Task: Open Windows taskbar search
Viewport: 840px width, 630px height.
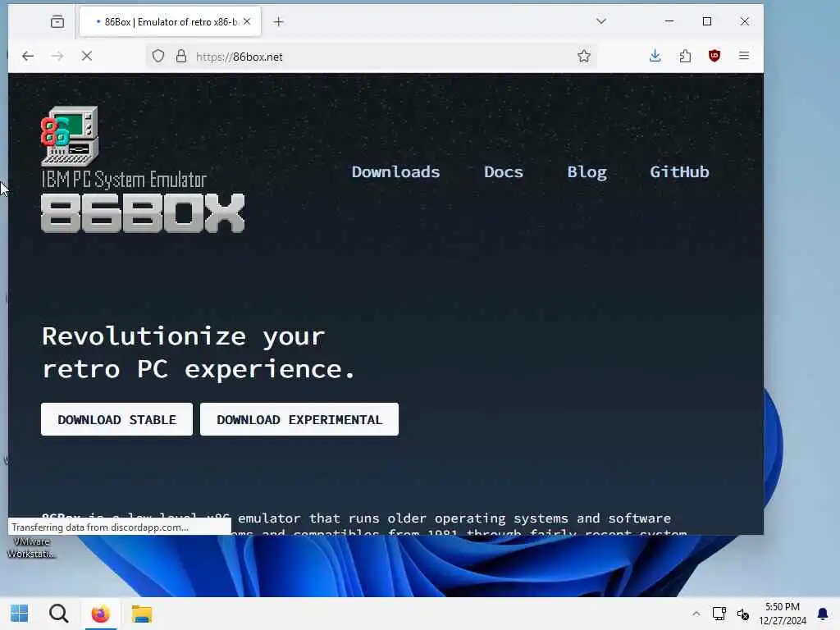Action: (x=59, y=614)
